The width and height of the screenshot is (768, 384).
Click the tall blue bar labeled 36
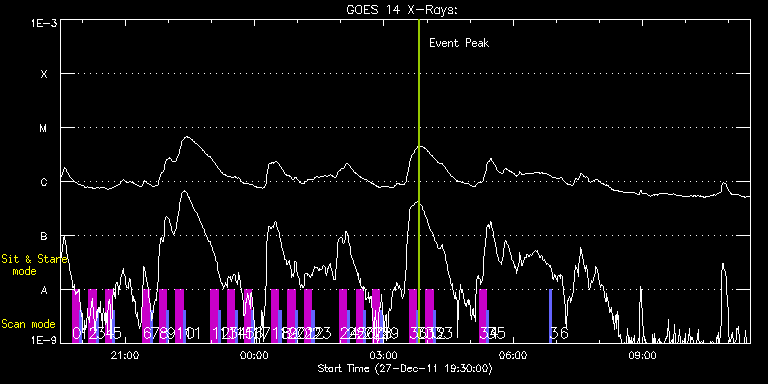(x=551, y=316)
